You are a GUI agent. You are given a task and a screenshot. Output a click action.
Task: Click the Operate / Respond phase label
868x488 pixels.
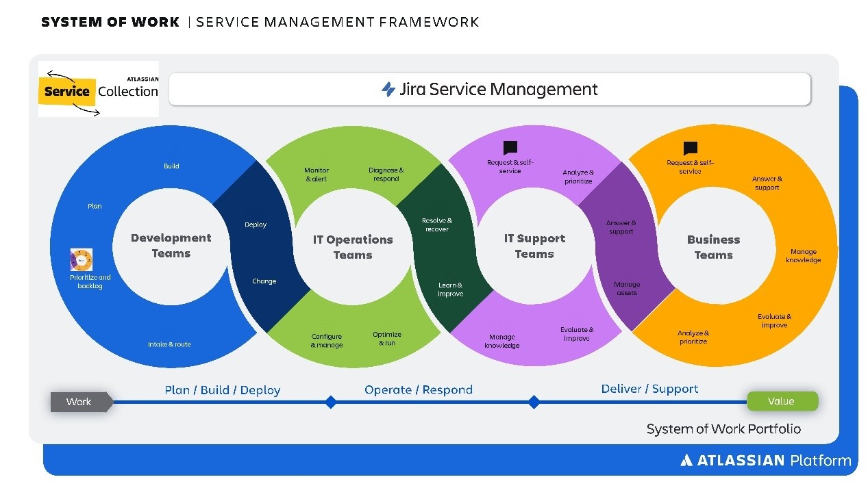pyautogui.click(x=418, y=389)
